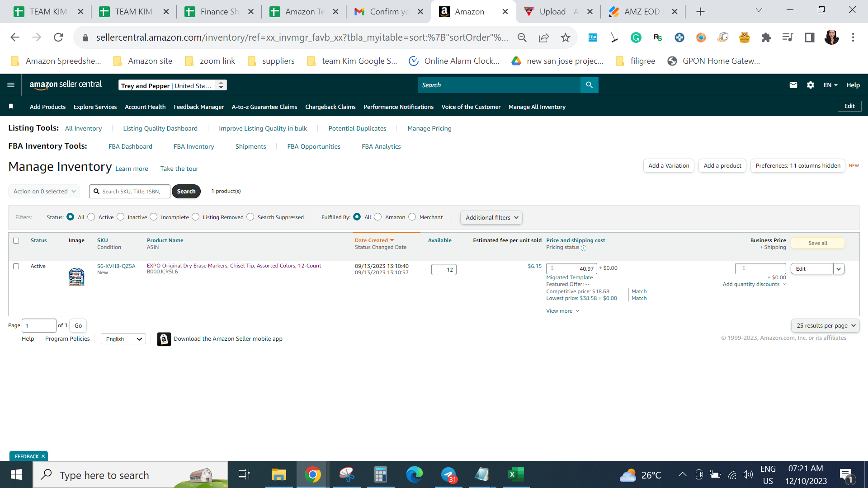The height and width of the screenshot is (488, 868).
Task: Open the Chrome extensions puzzle icon
Action: (x=766, y=38)
